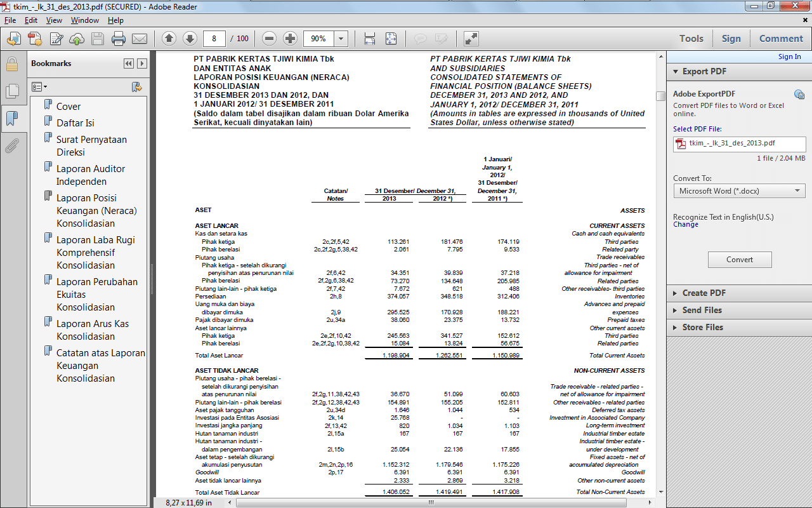Screen dimensions: 812x508
Task: Zoom out with the minus button
Action: [270, 39]
